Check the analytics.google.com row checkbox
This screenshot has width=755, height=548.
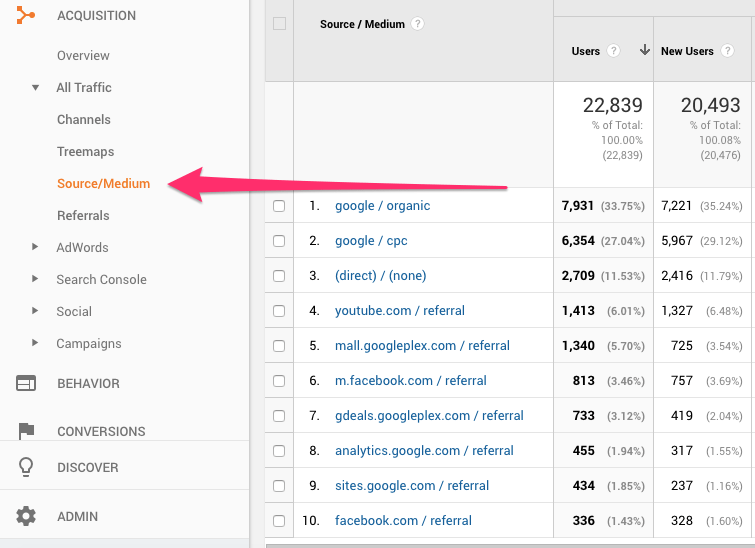279,451
